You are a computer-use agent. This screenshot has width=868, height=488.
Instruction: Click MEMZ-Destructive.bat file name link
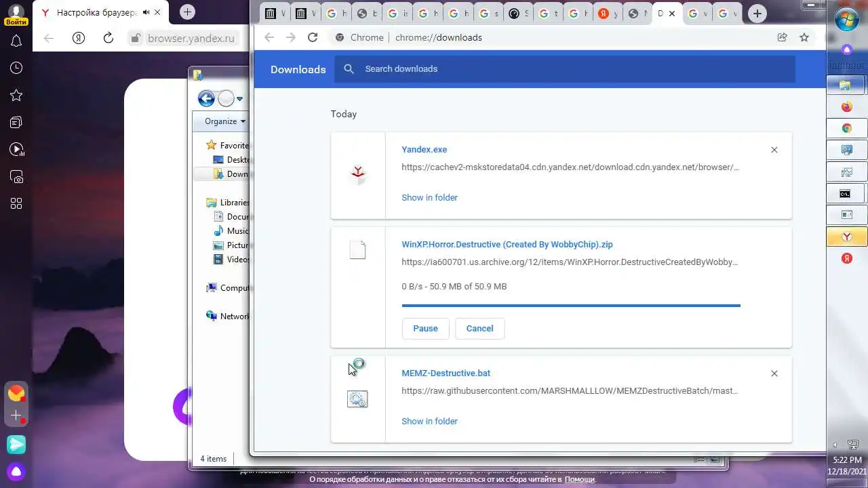tap(446, 373)
